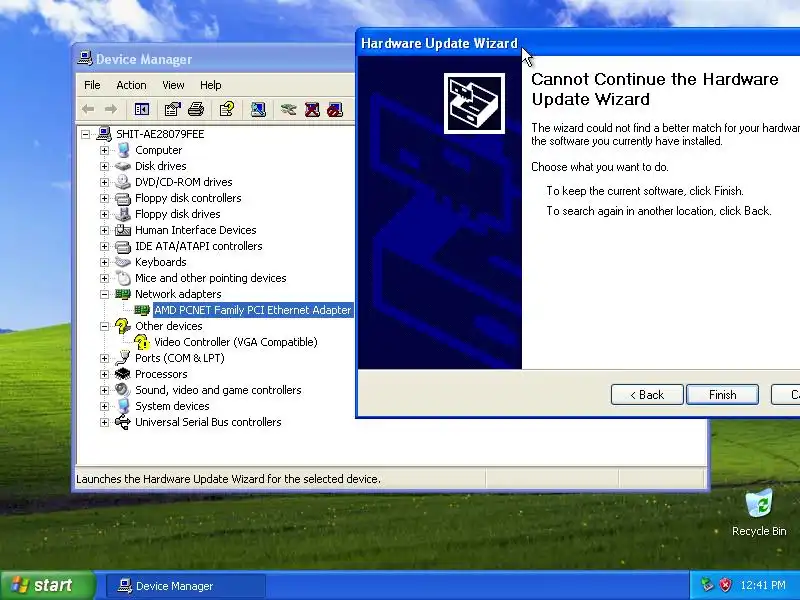Click the Disable device toolbar icon
This screenshot has width=800, height=600.
click(x=335, y=109)
